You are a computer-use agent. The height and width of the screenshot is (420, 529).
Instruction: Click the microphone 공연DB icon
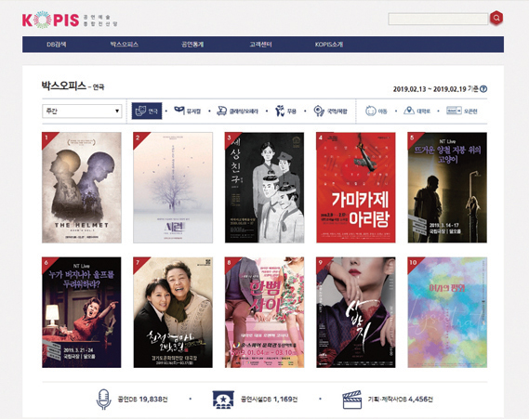pos(103,400)
